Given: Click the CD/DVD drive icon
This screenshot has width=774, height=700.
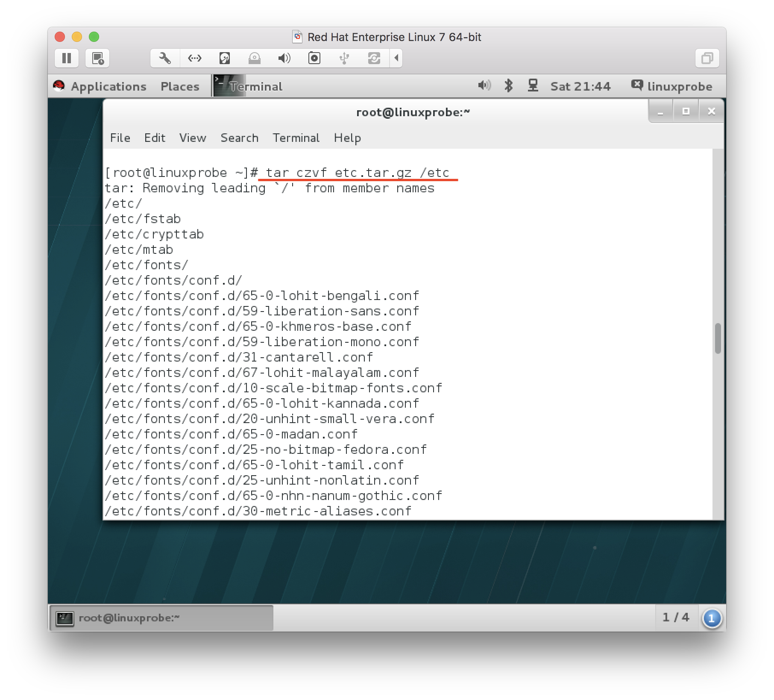Looking at the screenshot, I should pos(255,58).
